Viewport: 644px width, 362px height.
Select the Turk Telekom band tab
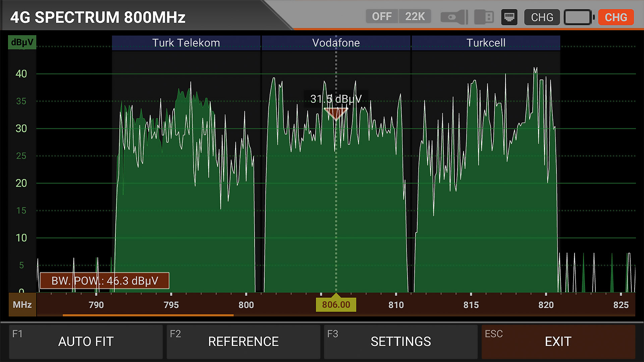(186, 43)
